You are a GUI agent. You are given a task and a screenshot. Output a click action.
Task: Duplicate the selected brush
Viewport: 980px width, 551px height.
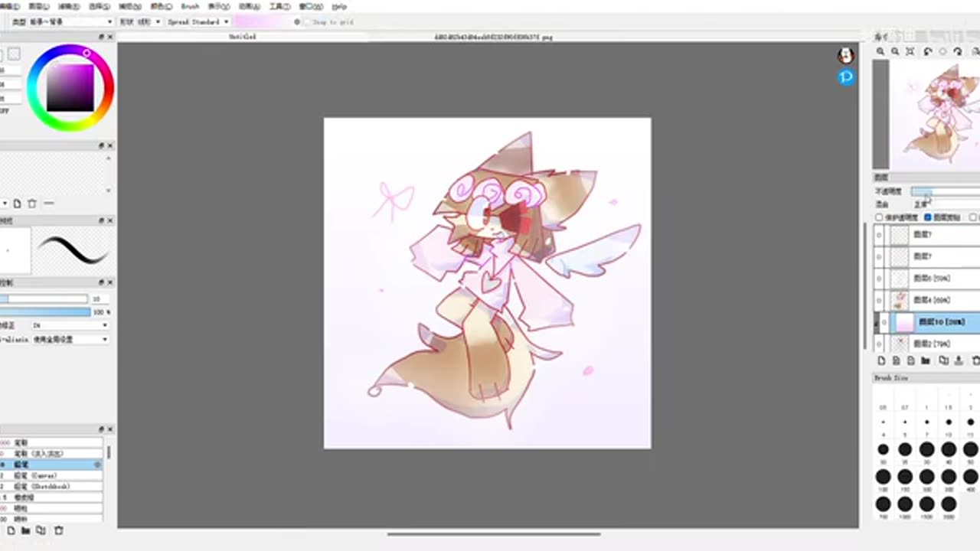pyautogui.click(x=41, y=530)
